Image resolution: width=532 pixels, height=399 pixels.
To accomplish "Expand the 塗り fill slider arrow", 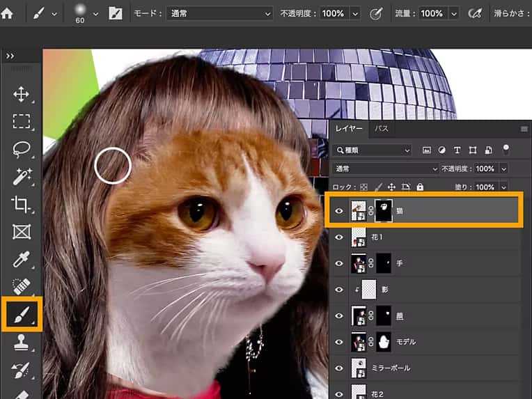I will pyautogui.click(x=504, y=187).
